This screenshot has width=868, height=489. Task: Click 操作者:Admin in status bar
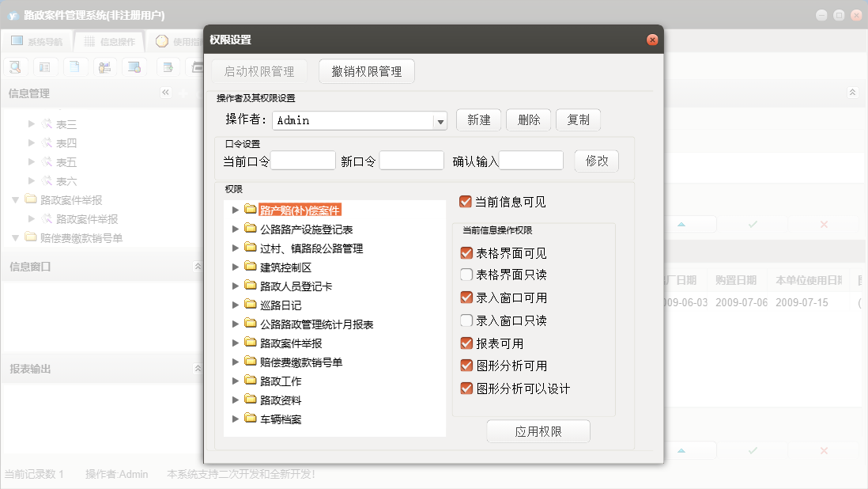point(117,474)
